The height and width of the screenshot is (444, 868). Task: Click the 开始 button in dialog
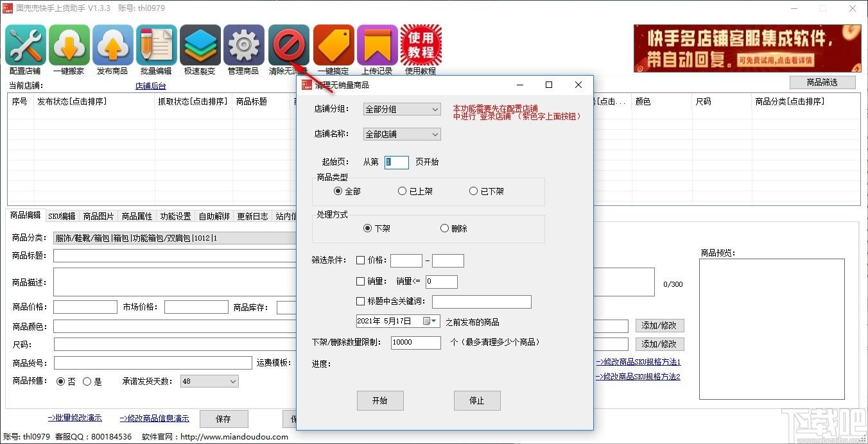tap(380, 400)
